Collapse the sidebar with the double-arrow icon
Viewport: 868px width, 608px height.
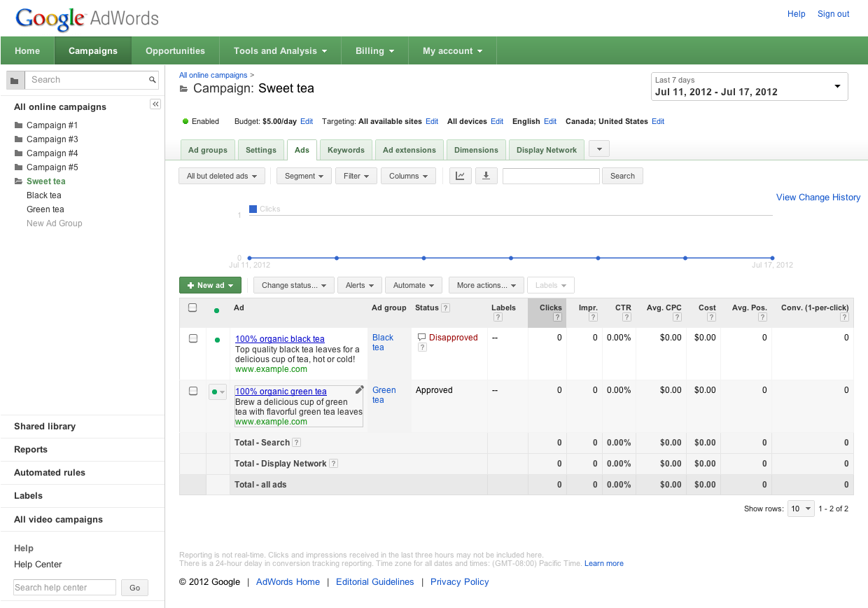click(x=155, y=104)
